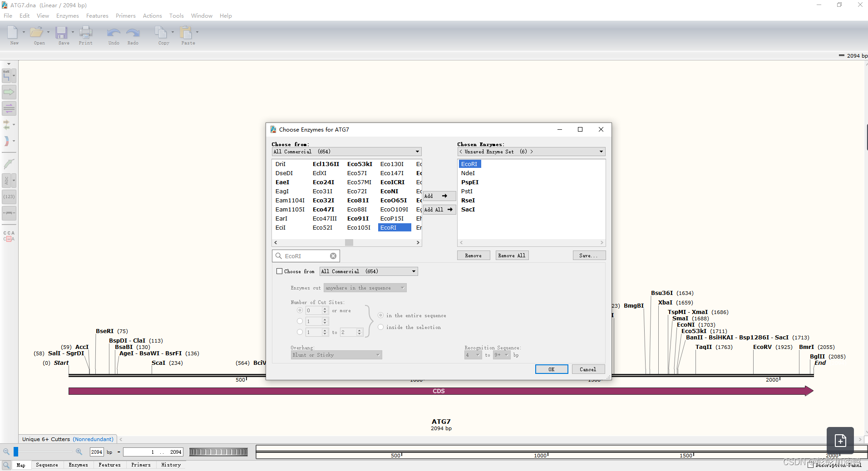
Task: Click the CDS feature arrow on map
Action: click(441, 391)
